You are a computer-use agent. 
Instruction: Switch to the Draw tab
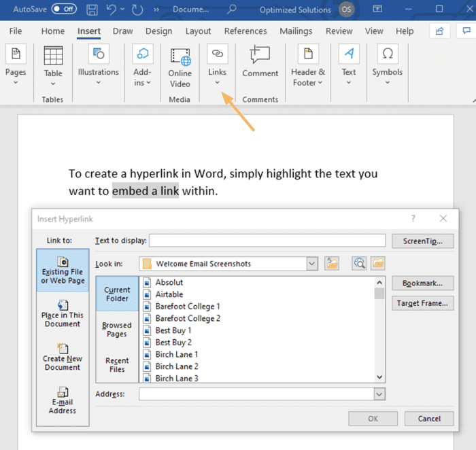point(122,31)
